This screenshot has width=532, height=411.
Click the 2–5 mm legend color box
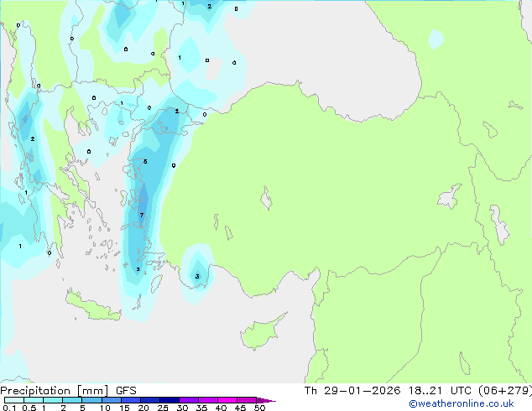[x=72, y=400]
